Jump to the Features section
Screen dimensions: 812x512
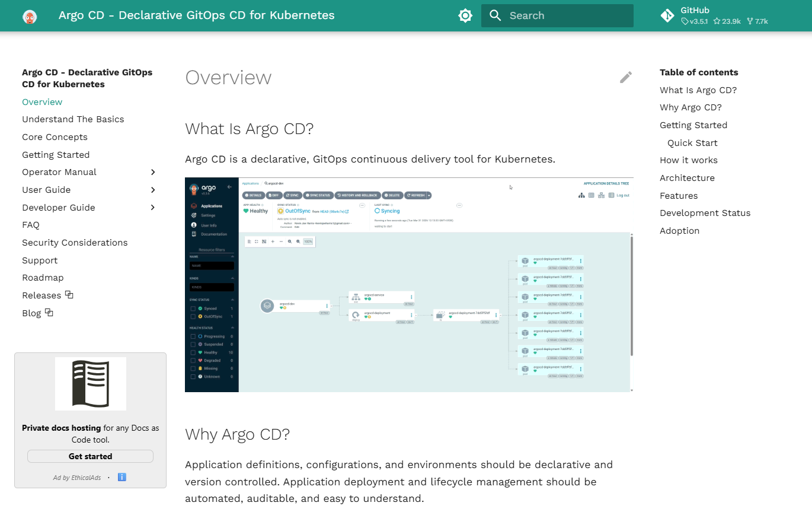[679, 196]
